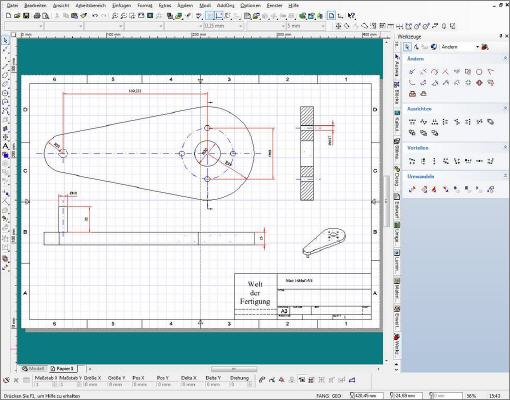Select the text tool 'A' in left toolbar
Screen dimensions: 510x400
[x=5, y=146]
